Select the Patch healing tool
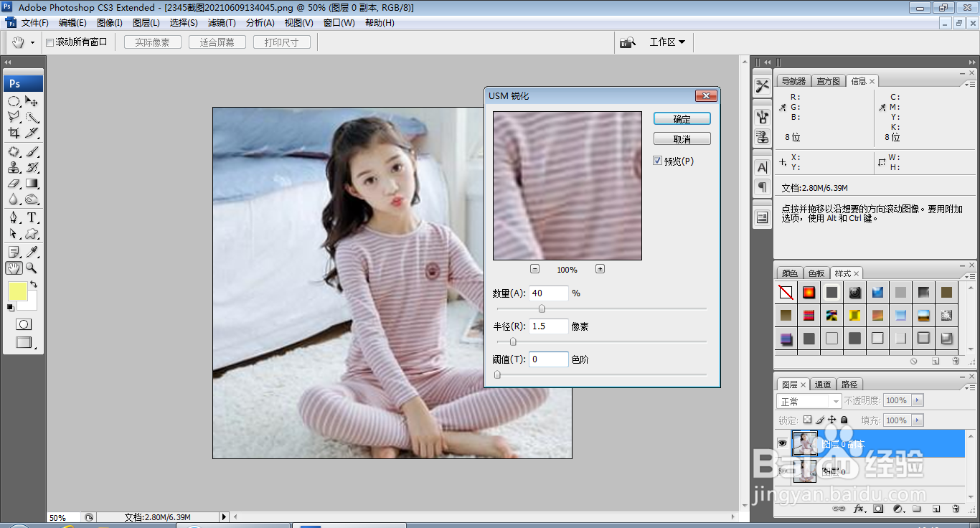980x528 pixels. click(x=14, y=151)
